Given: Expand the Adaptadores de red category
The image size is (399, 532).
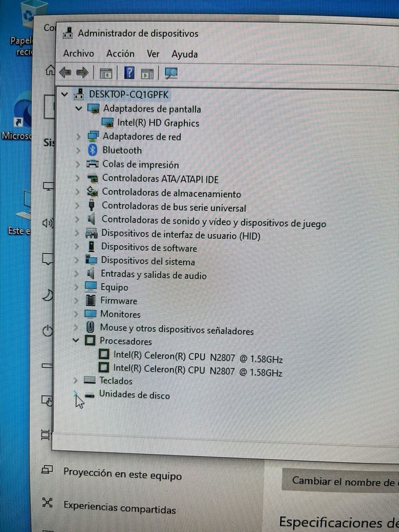Looking at the screenshot, I should pyautogui.click(x=78, y=136).
